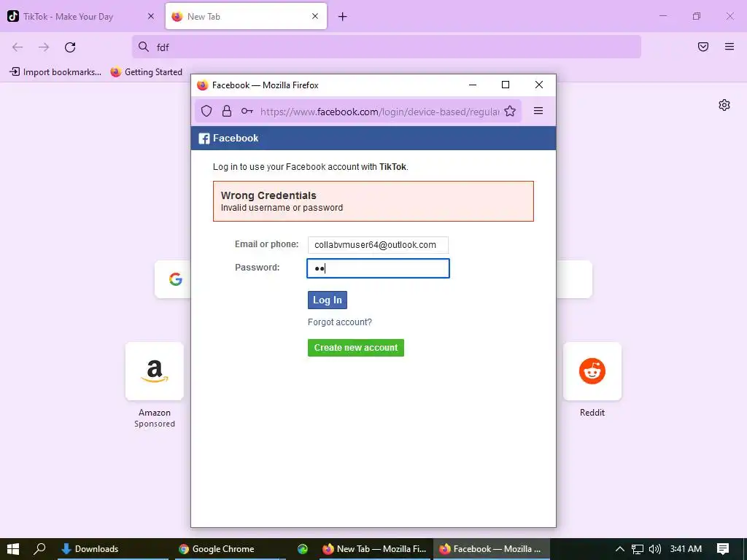The height and width of the screenshot is (560, 747).
Task: Open the Reddit shortcut tile
Action: (x=592, y=371)
